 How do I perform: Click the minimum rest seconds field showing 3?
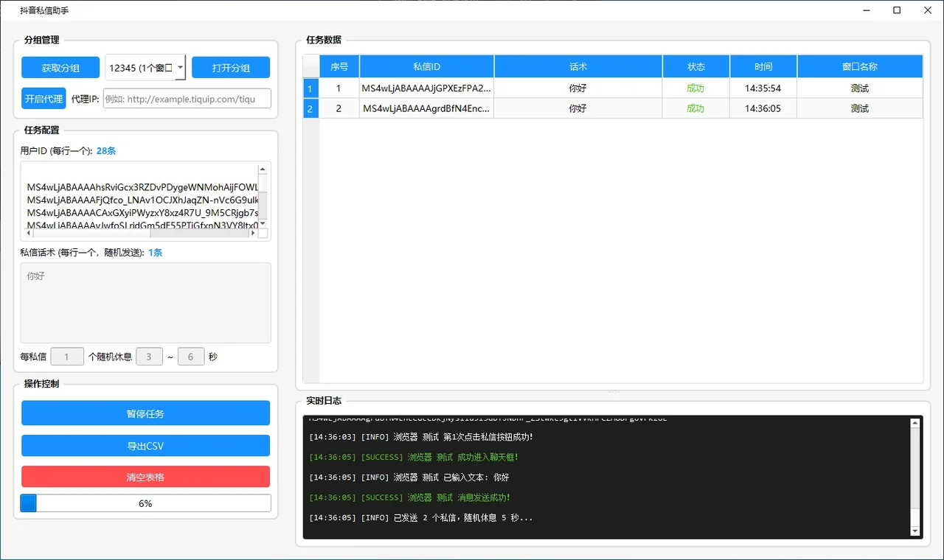point(149,357)
